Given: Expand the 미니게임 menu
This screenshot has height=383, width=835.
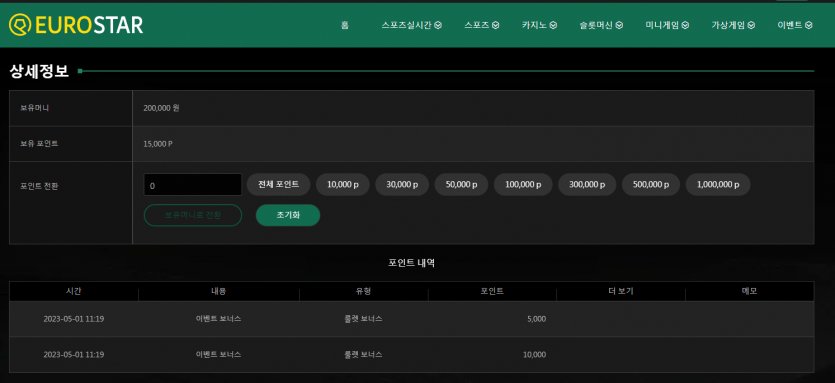Looking at the screenshot, I should click(x=667, y=25).
